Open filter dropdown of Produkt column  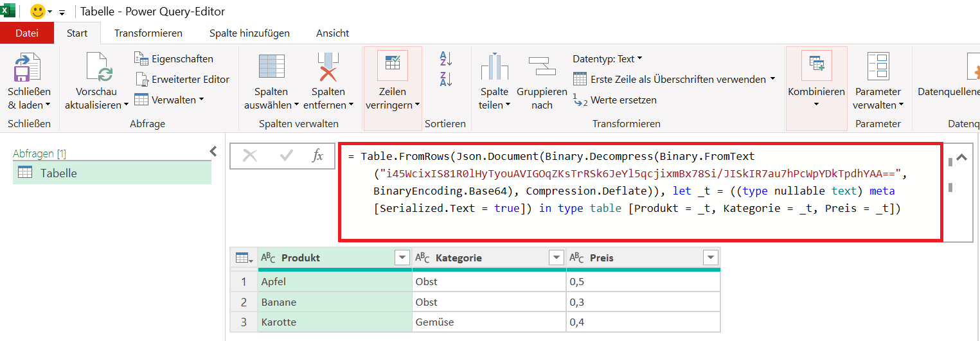tap(402, 258)
